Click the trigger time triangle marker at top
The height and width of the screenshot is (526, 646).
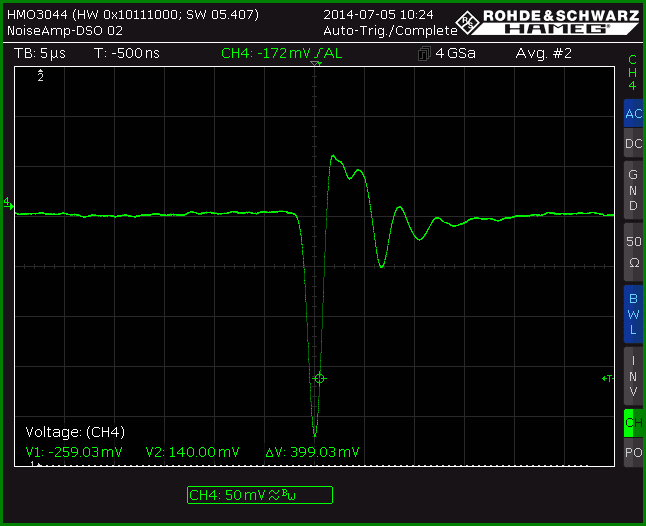point(316,63)
